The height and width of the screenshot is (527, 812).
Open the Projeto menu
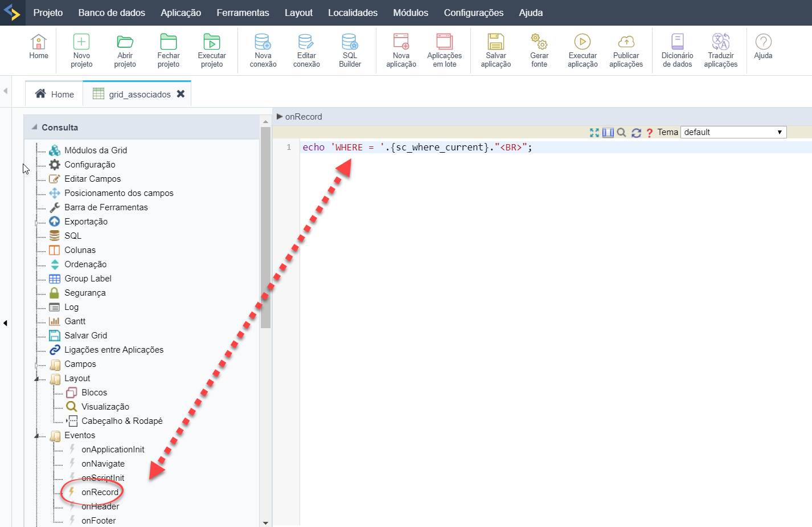pyautogui.click(x=48, y=13)
